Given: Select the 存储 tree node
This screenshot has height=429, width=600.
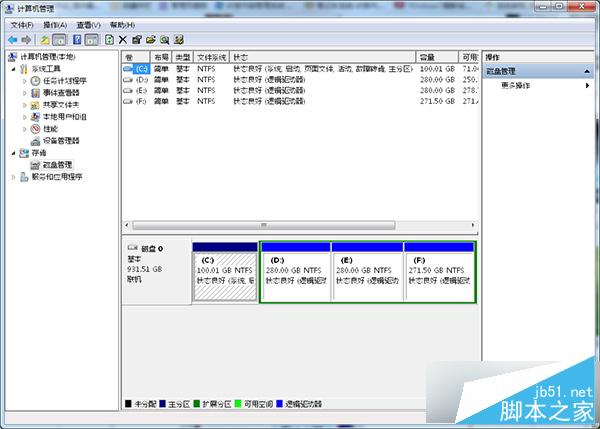Looking at the screenshot, I should pos(39,153).
